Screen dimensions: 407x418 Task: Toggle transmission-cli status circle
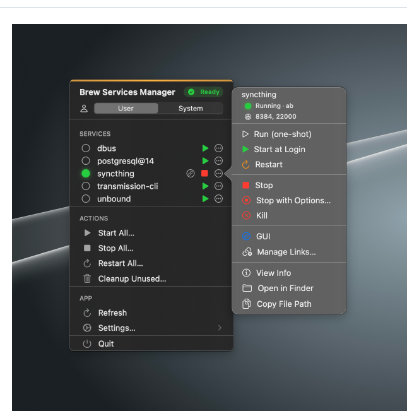(x=86, y=186)
